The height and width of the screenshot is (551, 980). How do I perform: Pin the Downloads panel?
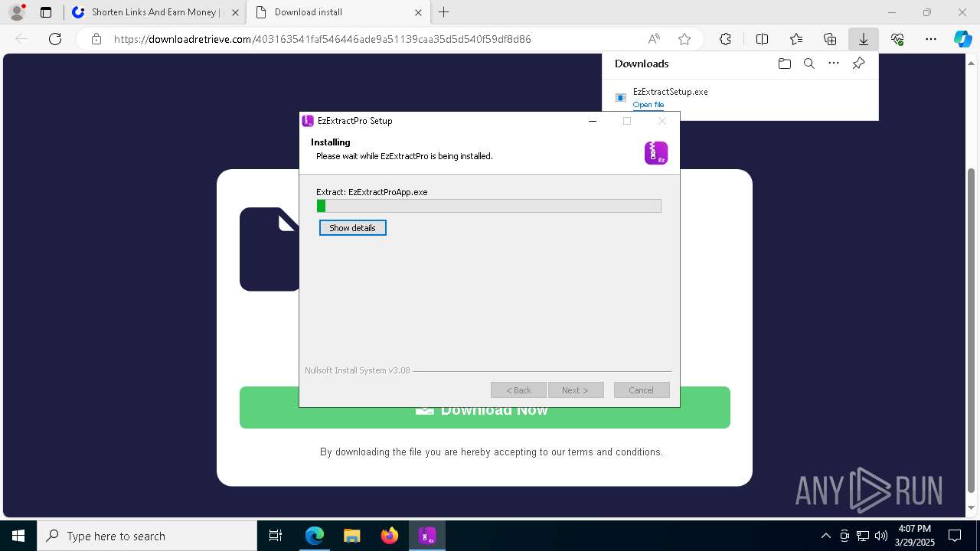click(x=858, y=64)
